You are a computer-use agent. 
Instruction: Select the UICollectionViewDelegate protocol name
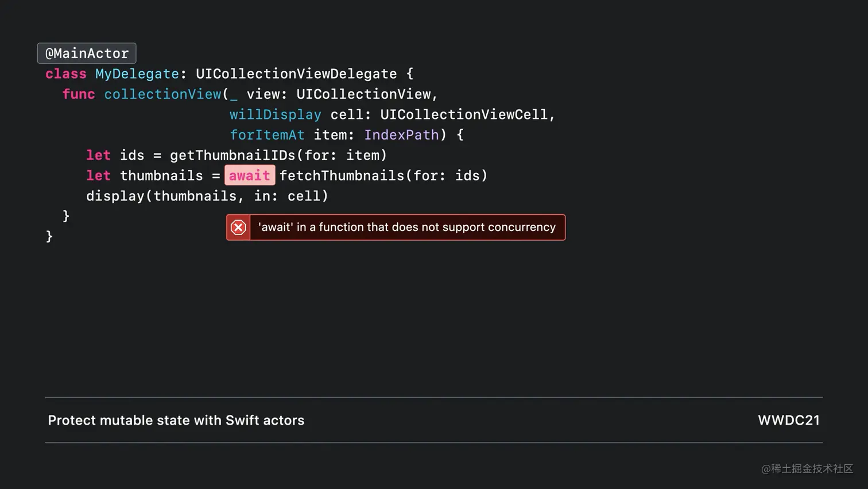296,74
